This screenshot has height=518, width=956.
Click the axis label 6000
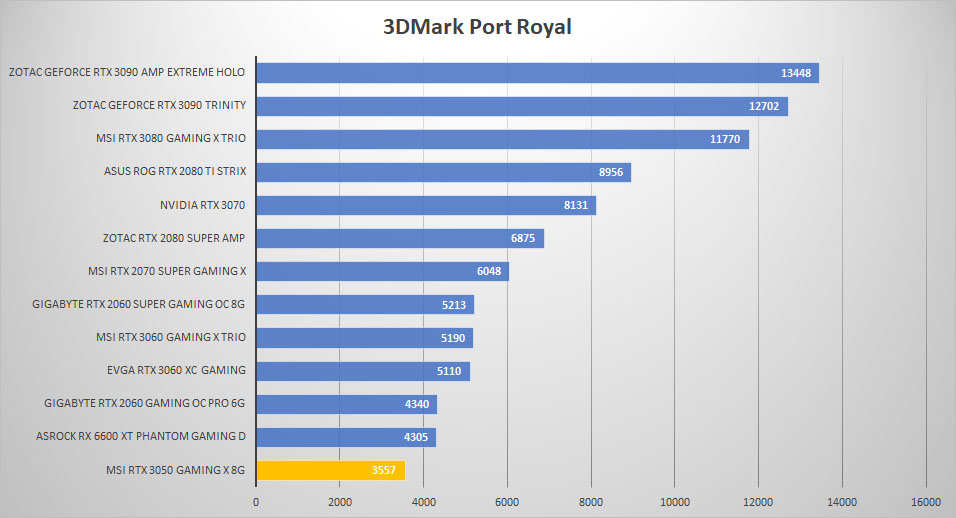coord(507,502)
